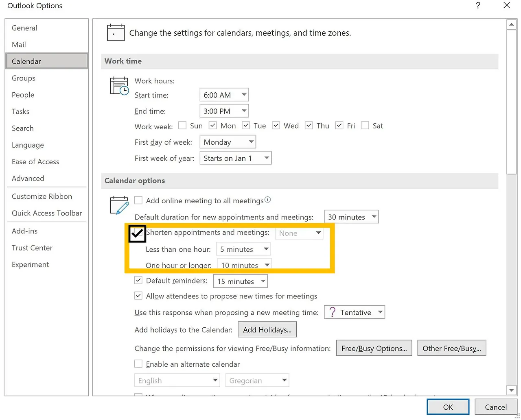This screenshot has width=521, height=420.
Task: Click the scrollbar up arrow
Action: [512, 24]
